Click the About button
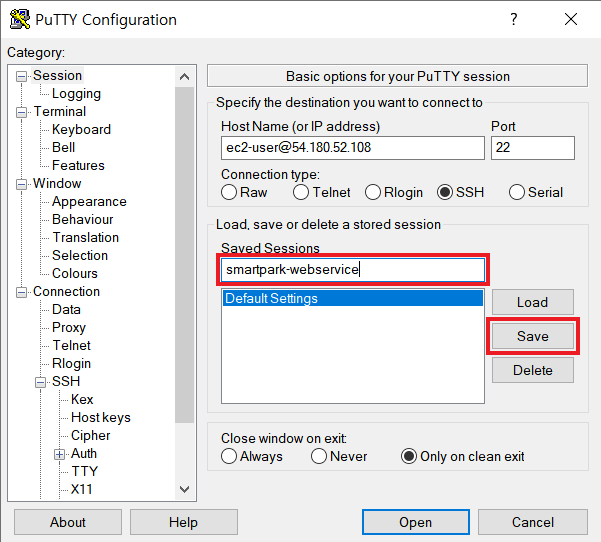Viewport: 601px width, 542px height. (x=68, y=522)
